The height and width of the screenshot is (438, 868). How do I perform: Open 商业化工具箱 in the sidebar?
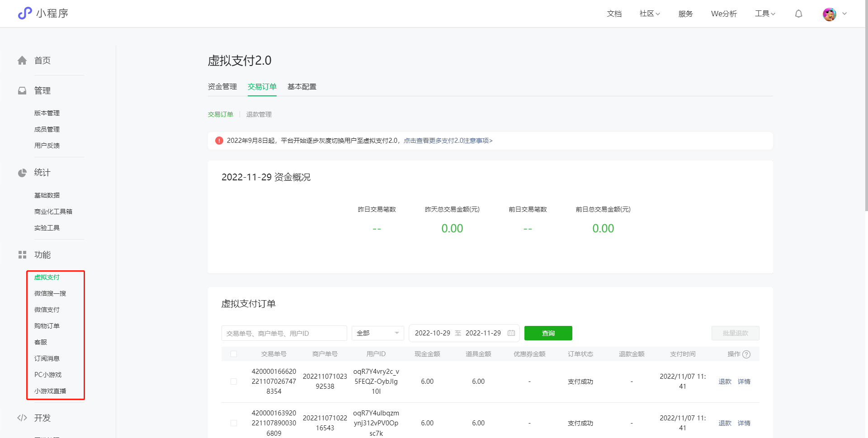tap(53, 212)
